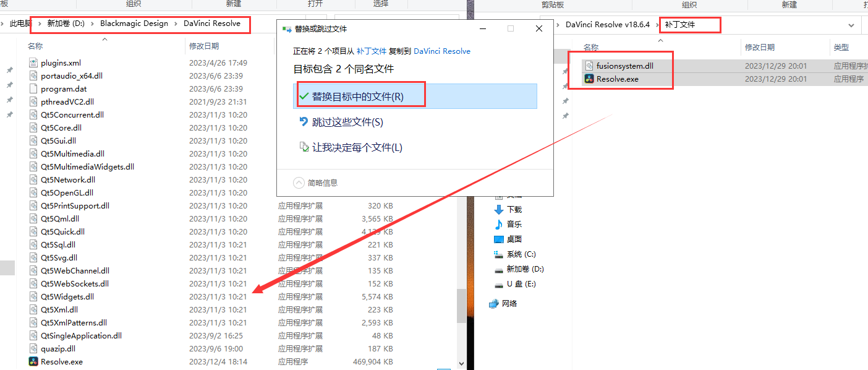Click the fusionsystem.dll file icon

pos(590,66)
